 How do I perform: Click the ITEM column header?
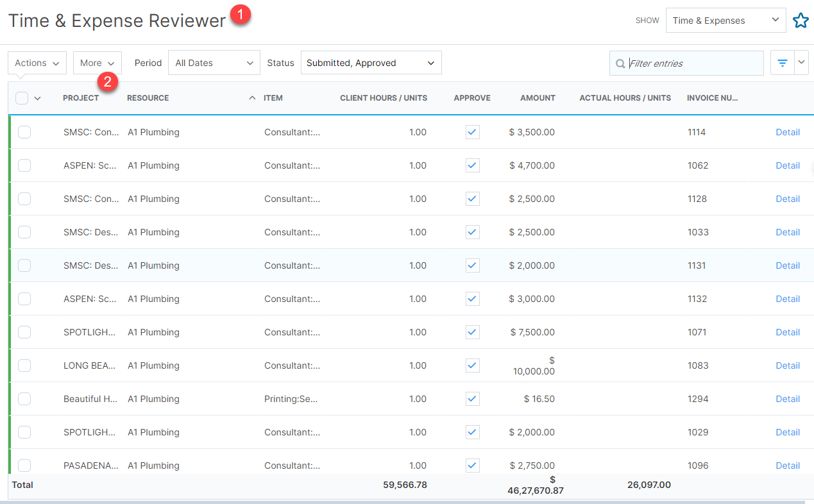pyautogui.click(x=273, y=98)
